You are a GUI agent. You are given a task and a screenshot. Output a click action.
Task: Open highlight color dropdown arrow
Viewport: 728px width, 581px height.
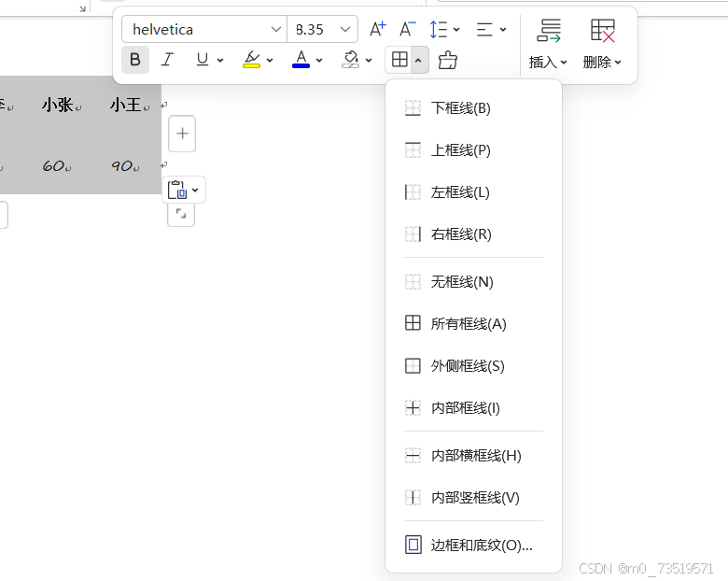click(270, 60)
